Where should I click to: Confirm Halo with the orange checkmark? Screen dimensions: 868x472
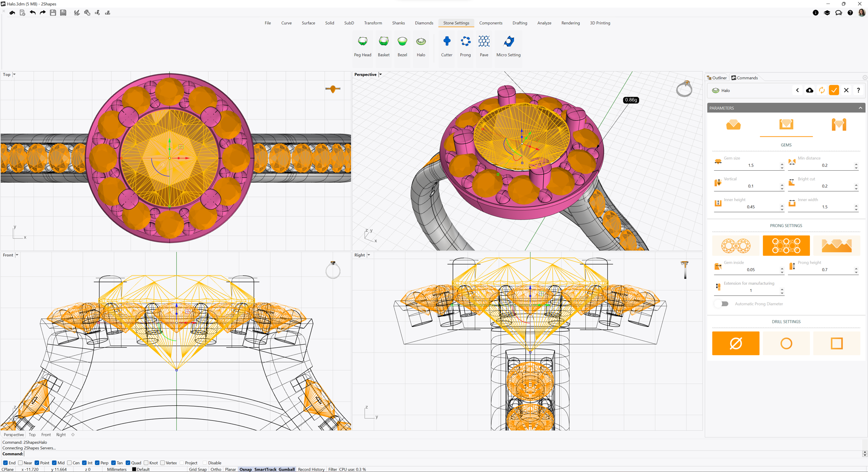pyautogui.click(x=834, y=90)
